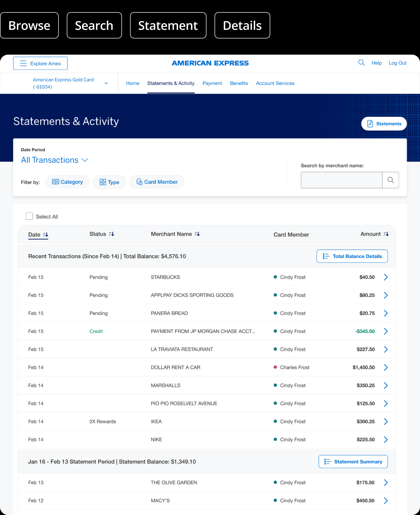Screen dimensions: 420x515
Task: Expand the IKEA transaction chevron
Action: [386, 421]
